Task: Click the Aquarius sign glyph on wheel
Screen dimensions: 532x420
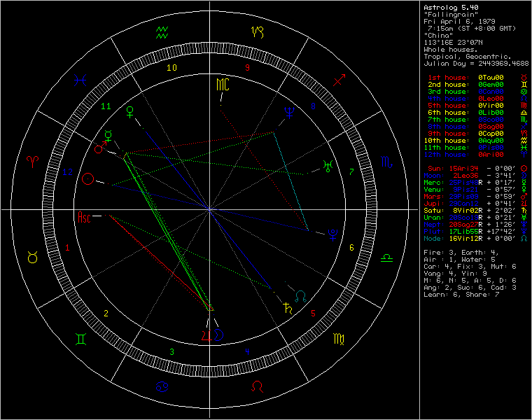Action: coord(162,33)
